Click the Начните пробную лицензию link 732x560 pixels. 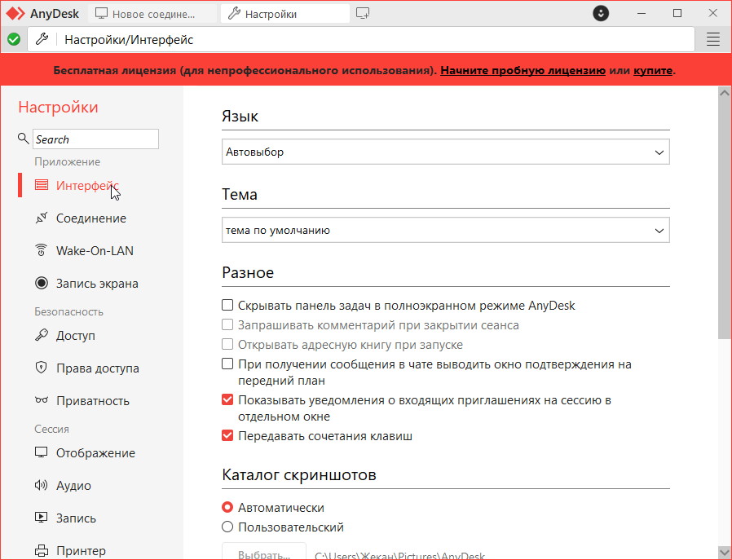[523, 70]
